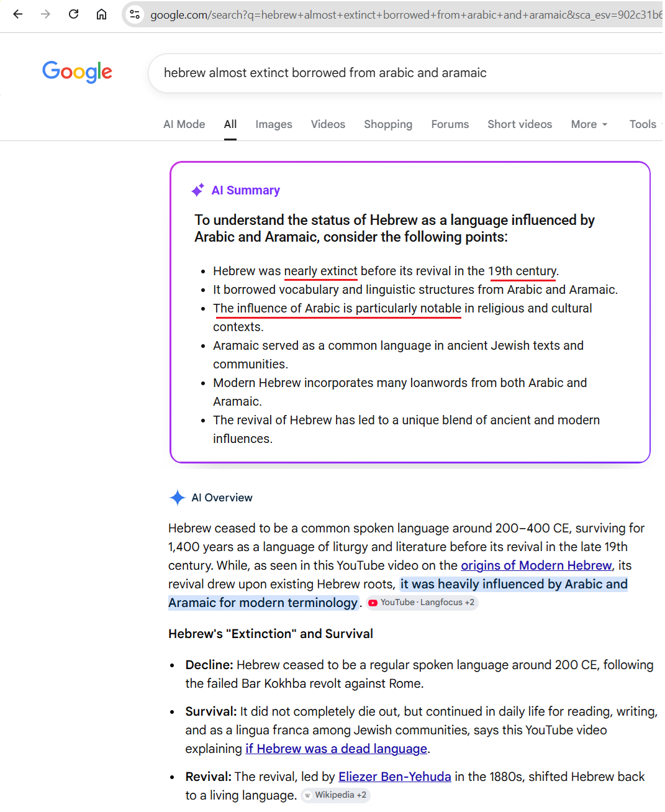Click the bold 'Revival:' label

pos(209,777)
